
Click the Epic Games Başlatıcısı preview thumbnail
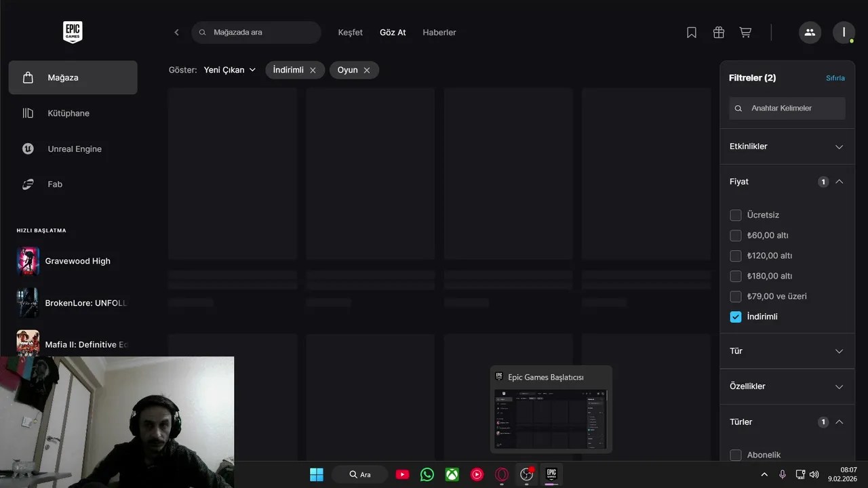(551, 419)
